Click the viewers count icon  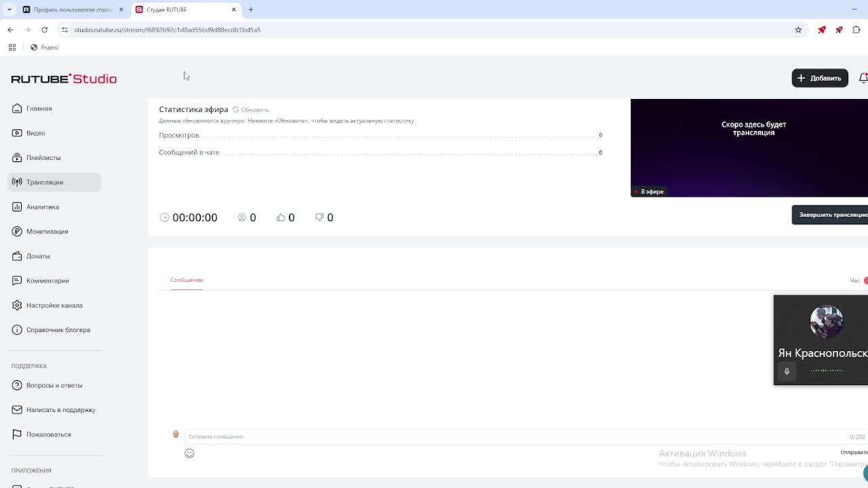tap(242, 218)
